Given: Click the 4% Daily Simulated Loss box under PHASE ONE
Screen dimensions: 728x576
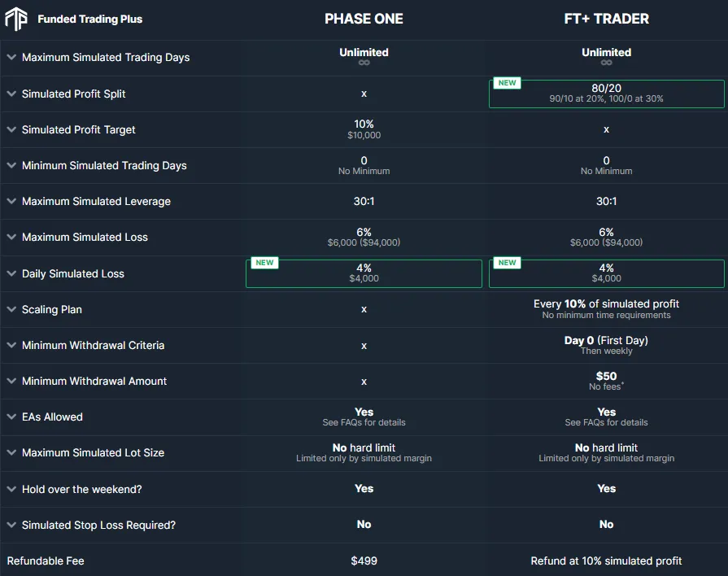Looking at the screenshot, I should click(364, 273).
